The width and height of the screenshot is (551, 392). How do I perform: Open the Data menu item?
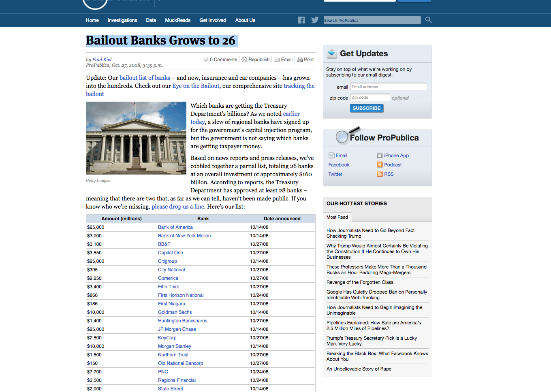coord(151,20)
